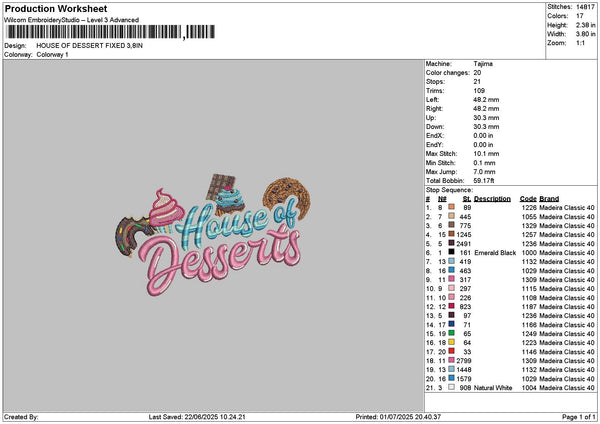Click the 'Page 1 of 1' footer text
The height and width of the screenshot is (424, 600).
coord(579,417)
